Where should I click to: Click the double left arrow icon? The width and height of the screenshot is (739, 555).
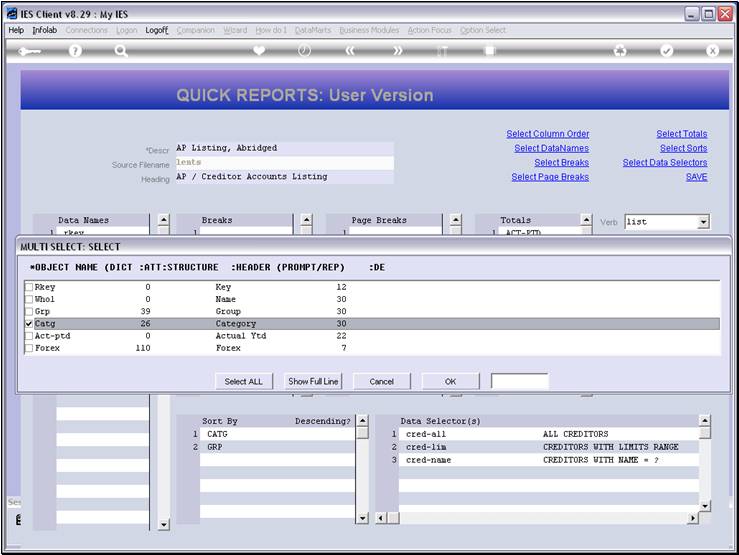coord(350,50)
